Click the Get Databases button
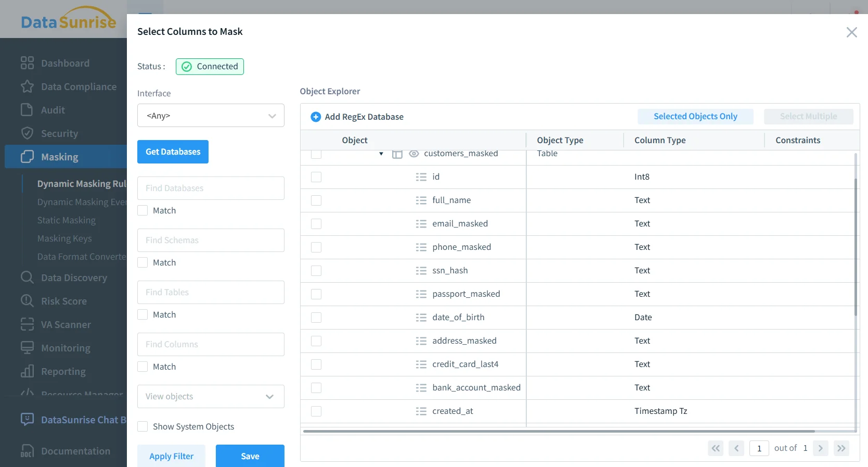The height and width of the screenshot is (467, 868). point(173,152)
